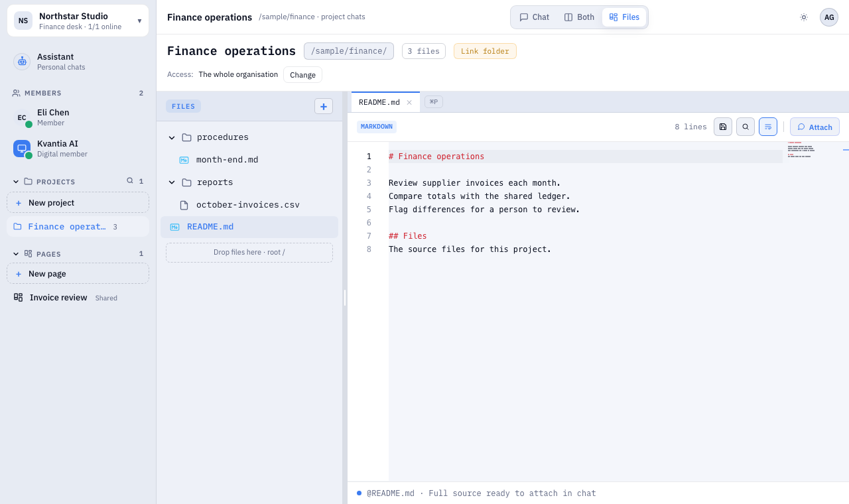Click the Drop files here root zone
Image resolution: width=849 pixels, height=504 pixels.
249,253
